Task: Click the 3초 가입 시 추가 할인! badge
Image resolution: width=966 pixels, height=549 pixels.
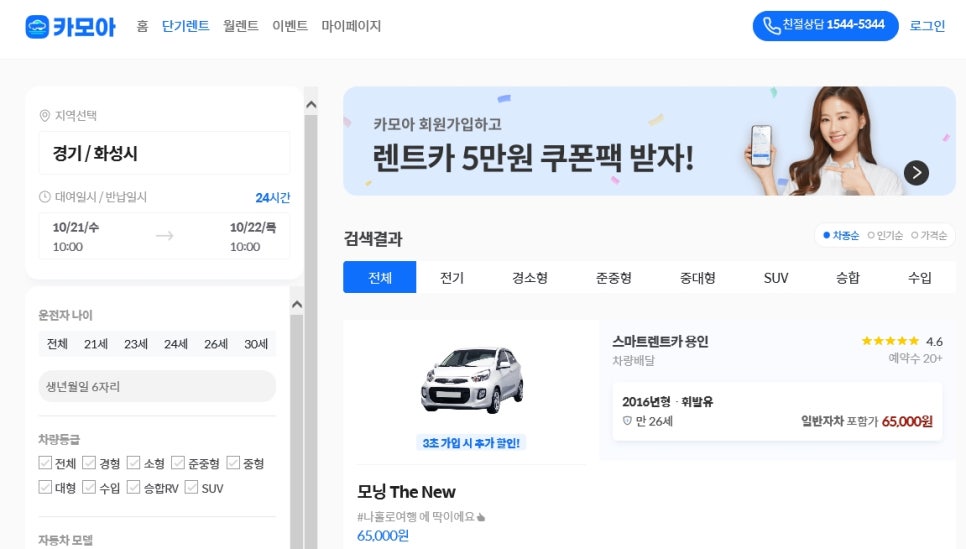Action: pyautogui.click(x=471, y=443)
